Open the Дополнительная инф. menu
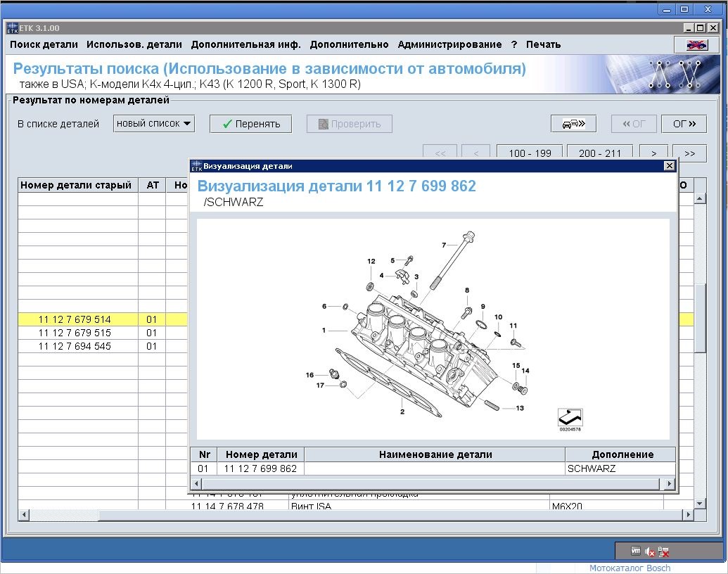Image resolution: width=728 pixels, height=574 pixels. click(x=245, y=44)
